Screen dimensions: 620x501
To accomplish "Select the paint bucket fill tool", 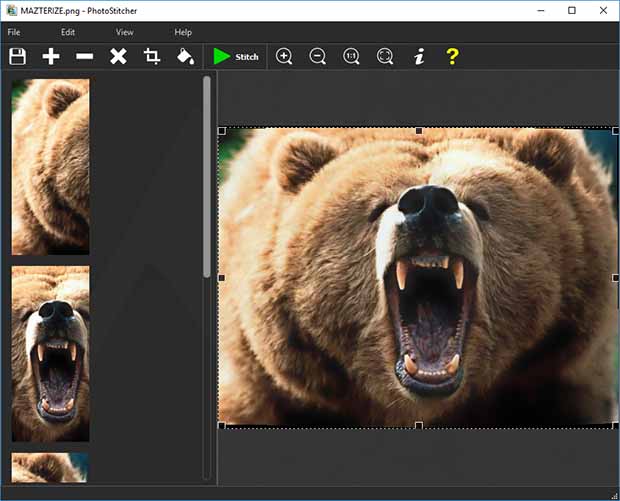I will [185, 57].
